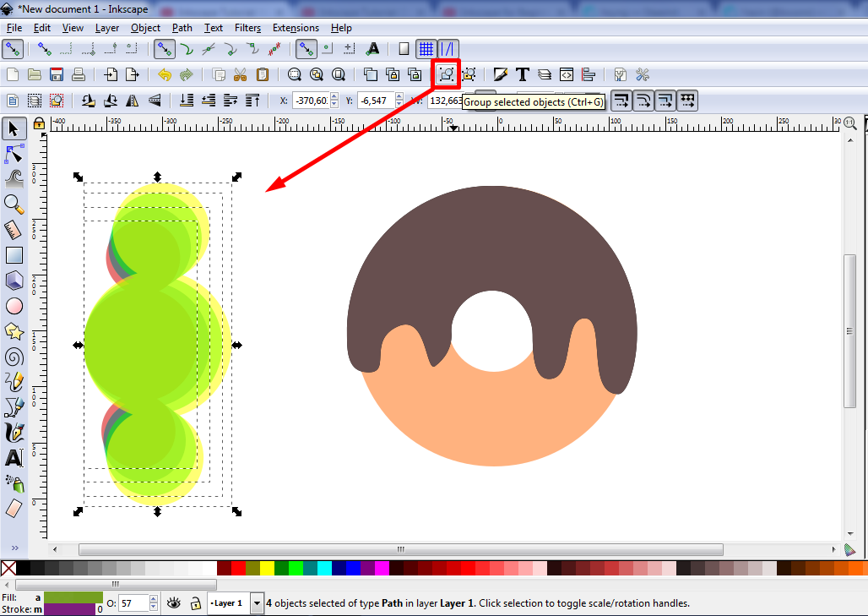This screenshot has height=616, width=868.
Task: Choose the no-color X swatch
Action: [8, 568]
